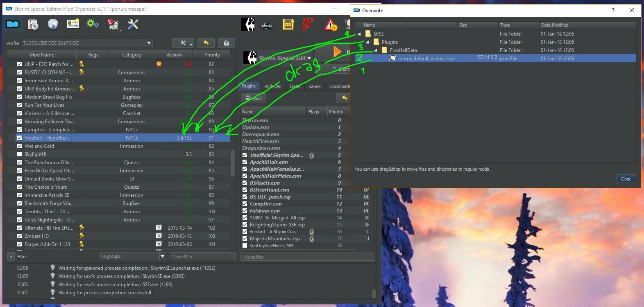Sort mod list by Version column header
Screen dimensions: 644x307
coord(174,54)
